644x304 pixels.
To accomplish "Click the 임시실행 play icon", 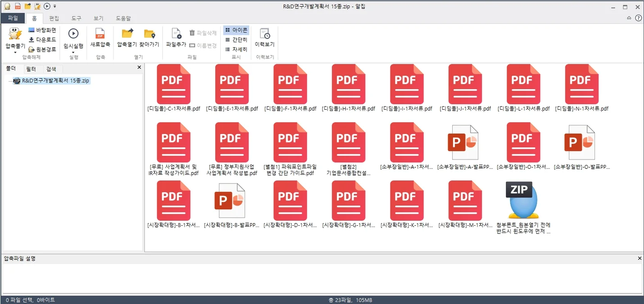I will tap(73, 34).
